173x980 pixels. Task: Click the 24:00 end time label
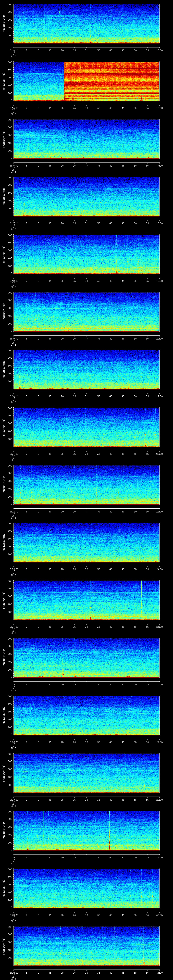[x=160, y=569]
